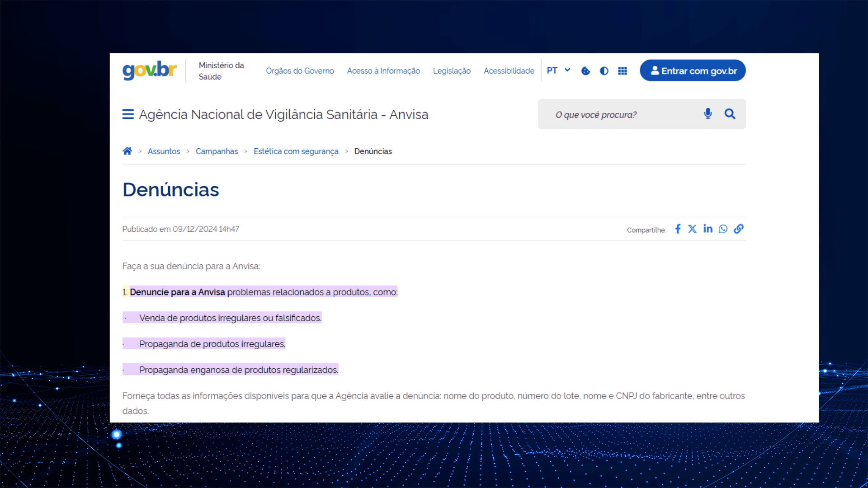Screen dimensions: 868x488
Task: Click Ministério da Saúde header text
Action: 221,71
